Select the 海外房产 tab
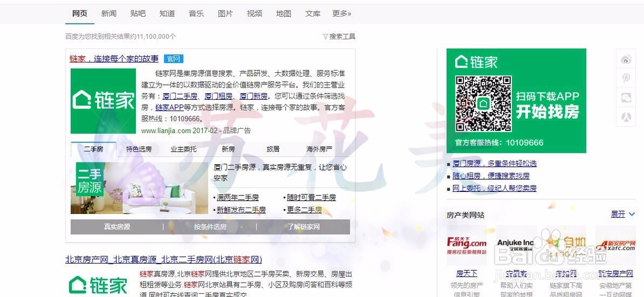Viewport: 644px width, 297px height. pyautogui.click(x=319, y=149)
